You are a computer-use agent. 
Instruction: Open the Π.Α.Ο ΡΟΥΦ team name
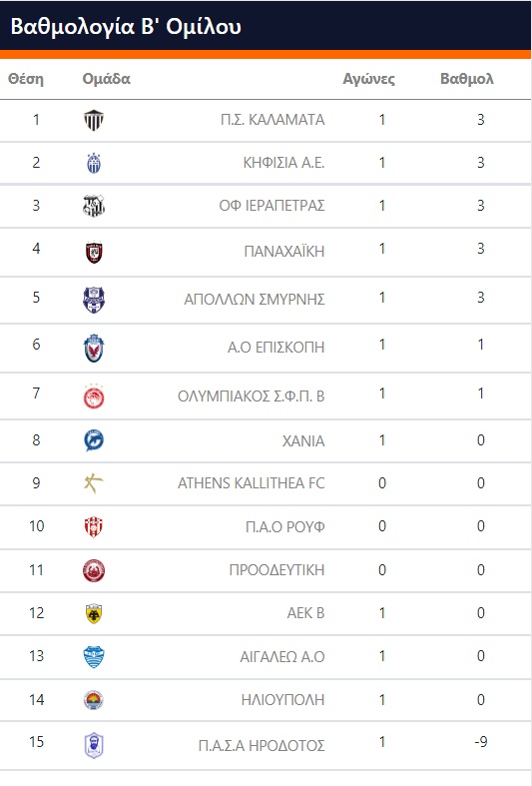tap(285, 527)
